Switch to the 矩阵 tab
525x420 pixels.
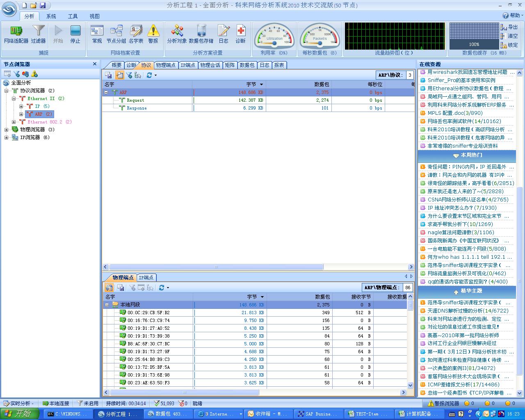pyautogui.click(x=230, y=65)
